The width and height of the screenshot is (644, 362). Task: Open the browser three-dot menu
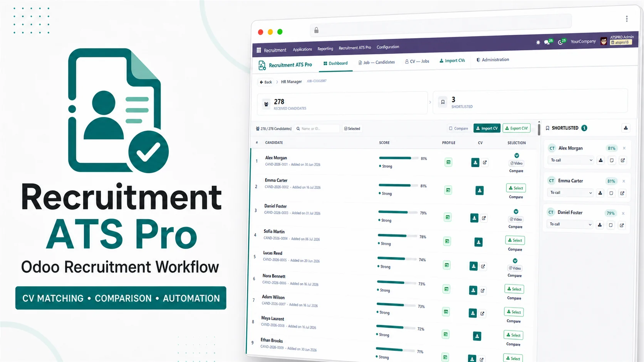click(627, 18)
